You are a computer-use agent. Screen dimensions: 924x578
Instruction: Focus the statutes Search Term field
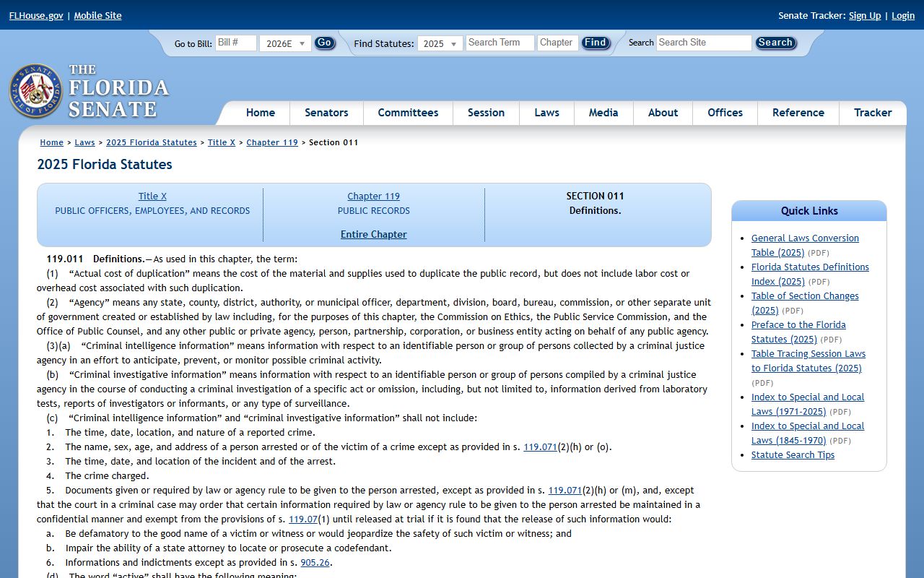[500, 43]
